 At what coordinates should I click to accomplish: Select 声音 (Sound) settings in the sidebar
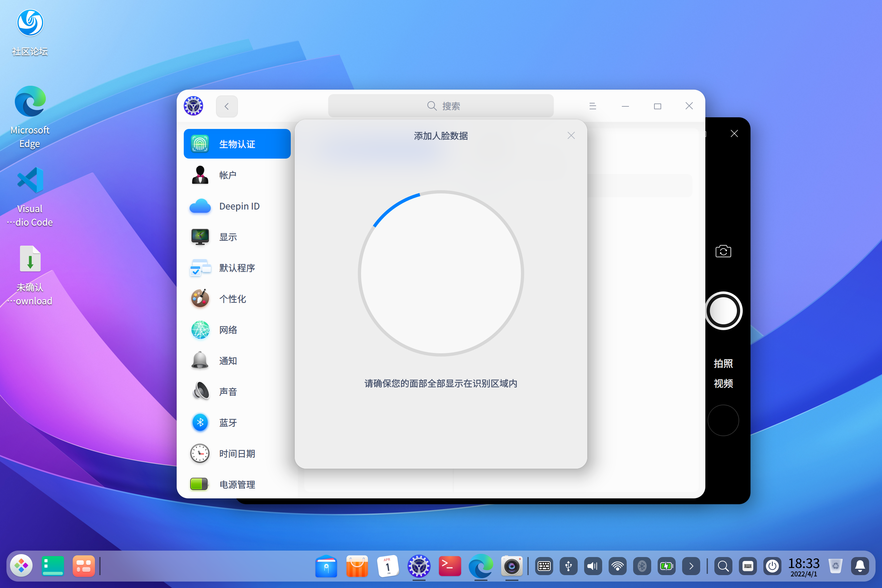(x=228, y=391)
